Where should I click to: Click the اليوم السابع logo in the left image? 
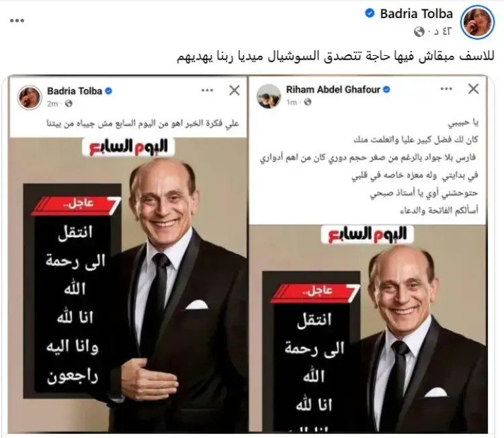tap(128, 147)
